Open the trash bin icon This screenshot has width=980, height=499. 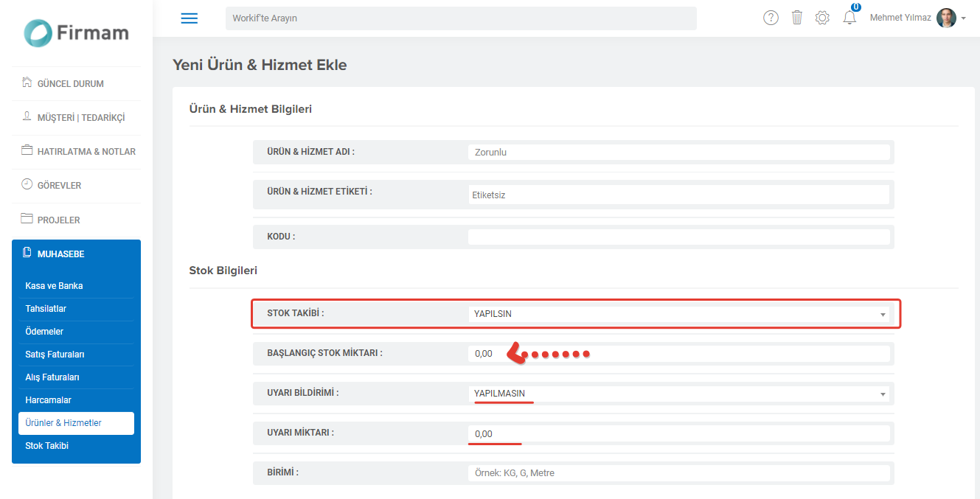point(797,18)
